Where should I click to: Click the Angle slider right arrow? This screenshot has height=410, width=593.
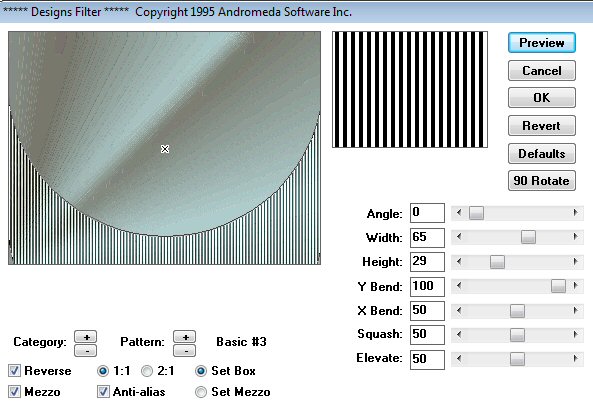(x=576, y=213)
